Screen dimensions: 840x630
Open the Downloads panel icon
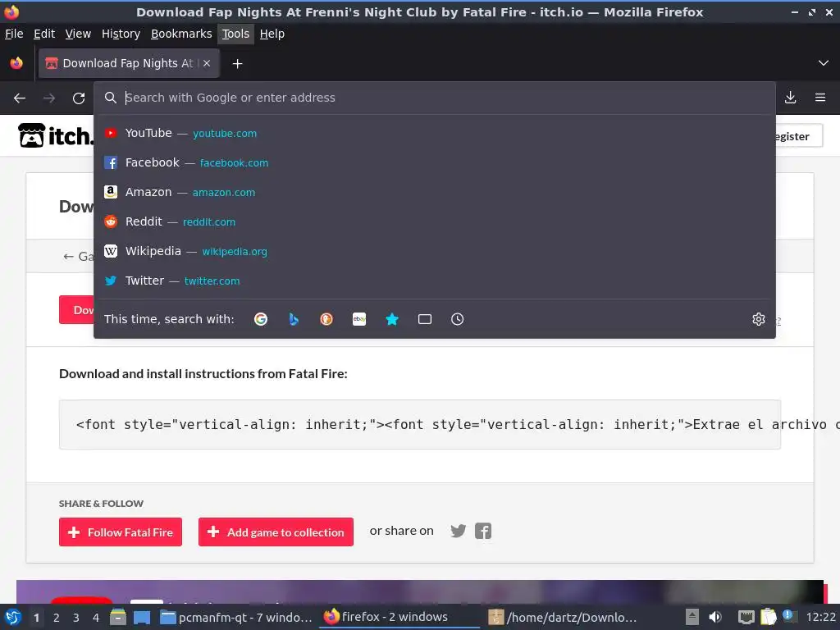point(790,98)
